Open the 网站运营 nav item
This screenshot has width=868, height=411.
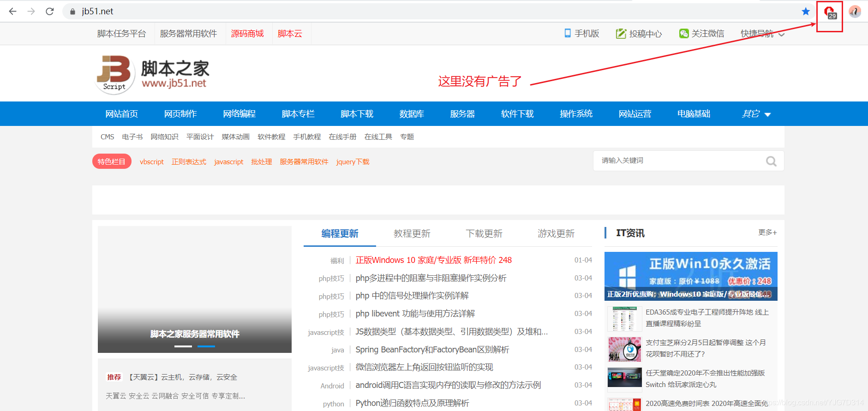635,114
